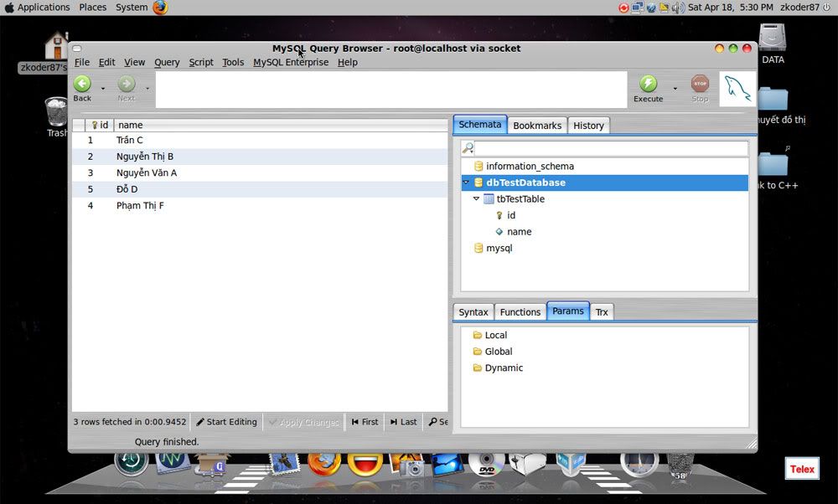The width and height of the screenshot is (838, 504).
Task: Select the Schemata tab
Action: coord(480,125)
